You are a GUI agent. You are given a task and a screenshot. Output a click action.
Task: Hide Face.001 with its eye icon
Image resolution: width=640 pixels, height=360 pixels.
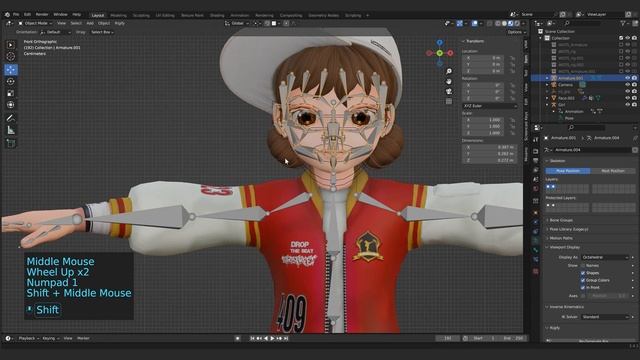tap(628, 98)
